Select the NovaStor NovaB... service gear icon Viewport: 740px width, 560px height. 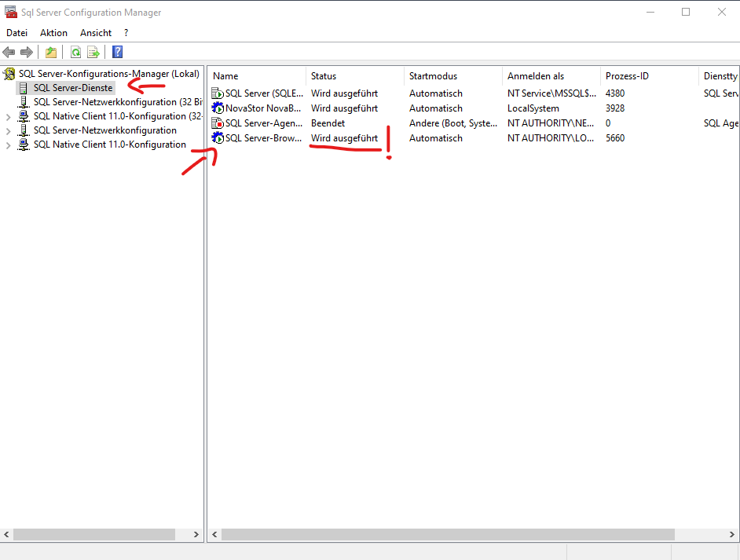click(218, 108)
